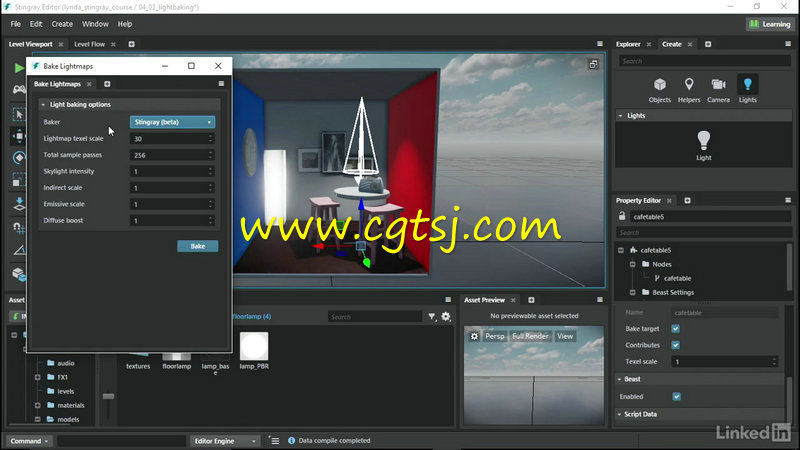
Task: Collapse the Script Data section
Action: [619, 414]
